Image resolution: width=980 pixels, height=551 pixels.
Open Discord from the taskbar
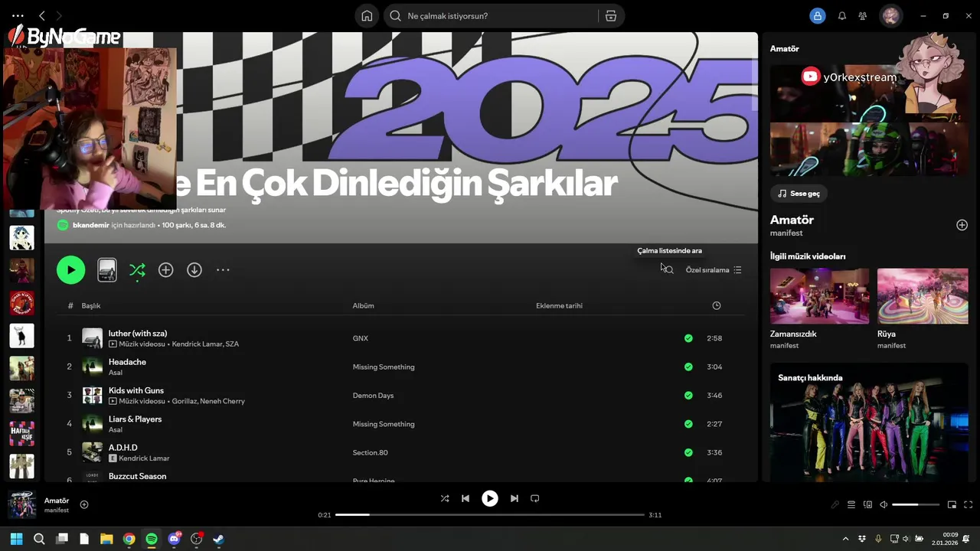click(175, 539)
